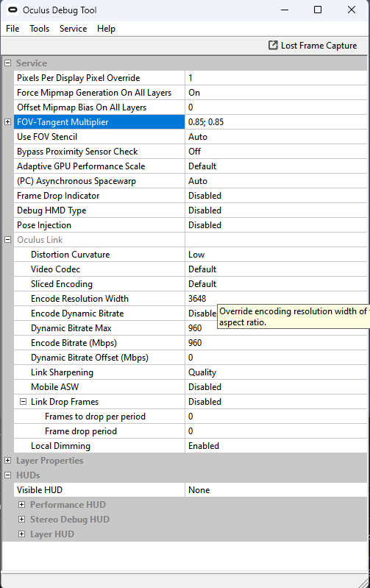Viewport: 370px width, 588px height.
Task: Change Link Drop Frames Disabled value
Action: [x=276, y=402]
